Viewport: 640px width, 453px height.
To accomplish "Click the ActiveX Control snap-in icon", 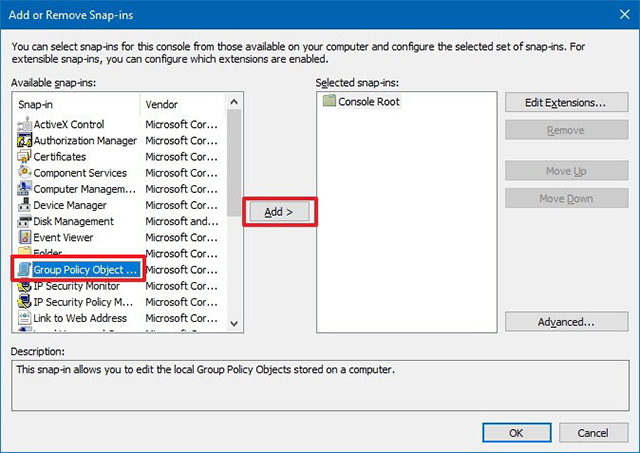I will pos(24,124).
